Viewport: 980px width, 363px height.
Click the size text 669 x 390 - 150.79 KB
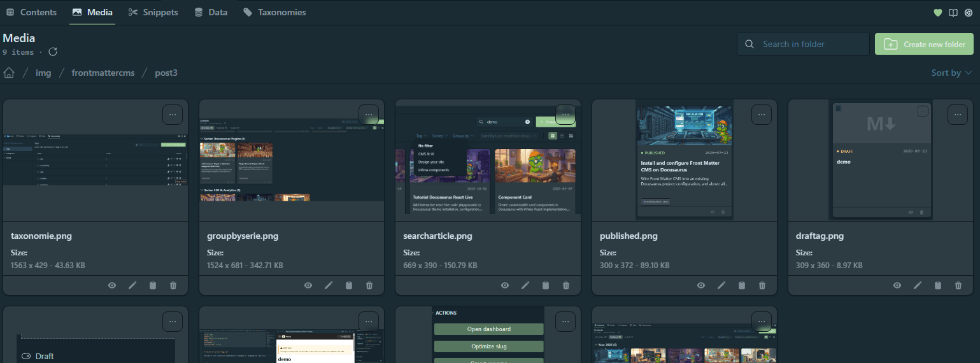coord(440,265)
